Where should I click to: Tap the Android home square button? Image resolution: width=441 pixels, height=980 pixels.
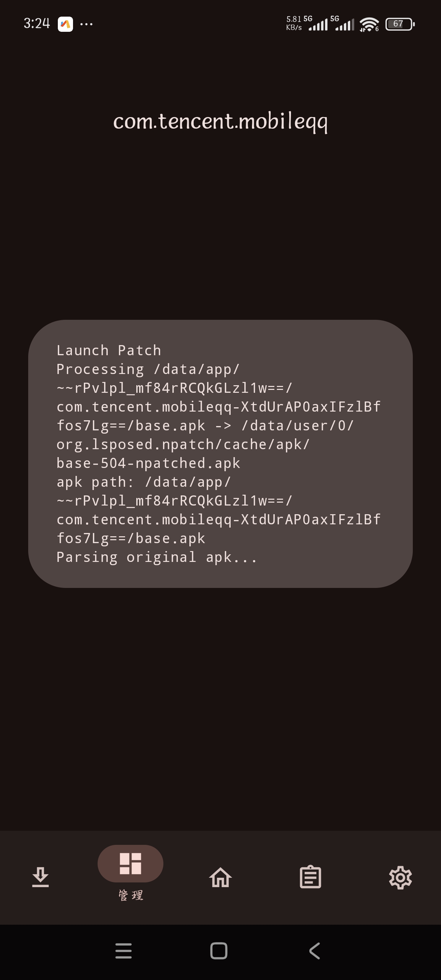[219, 951]
